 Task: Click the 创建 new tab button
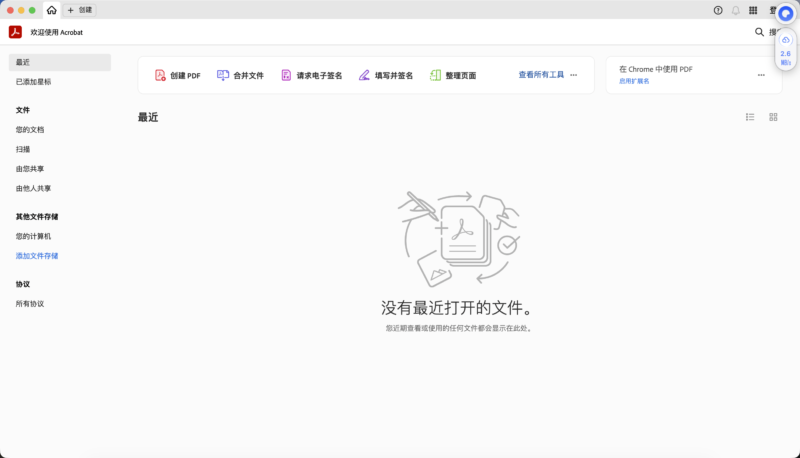pos(80,10)
